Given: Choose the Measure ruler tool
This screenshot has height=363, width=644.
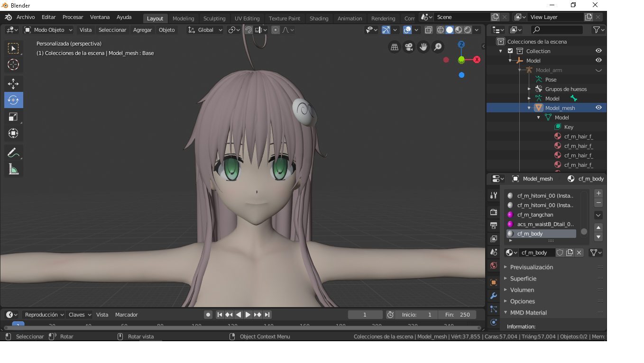Looking at the screenshot, I should pyautogui.click(x=13, y=169).
